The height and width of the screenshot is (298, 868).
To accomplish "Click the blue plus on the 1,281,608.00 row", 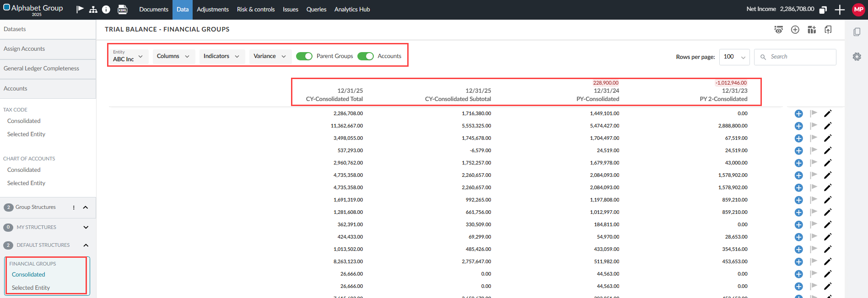I will pyautogui.click(x=799, y=213).
